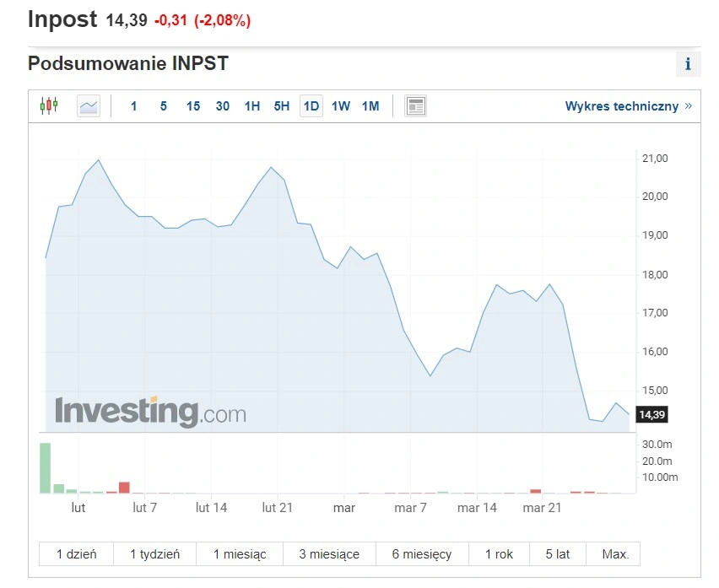Set interval to 5 minutes
Viewport: 719px width, 588px height.
[x=163, y=106]
